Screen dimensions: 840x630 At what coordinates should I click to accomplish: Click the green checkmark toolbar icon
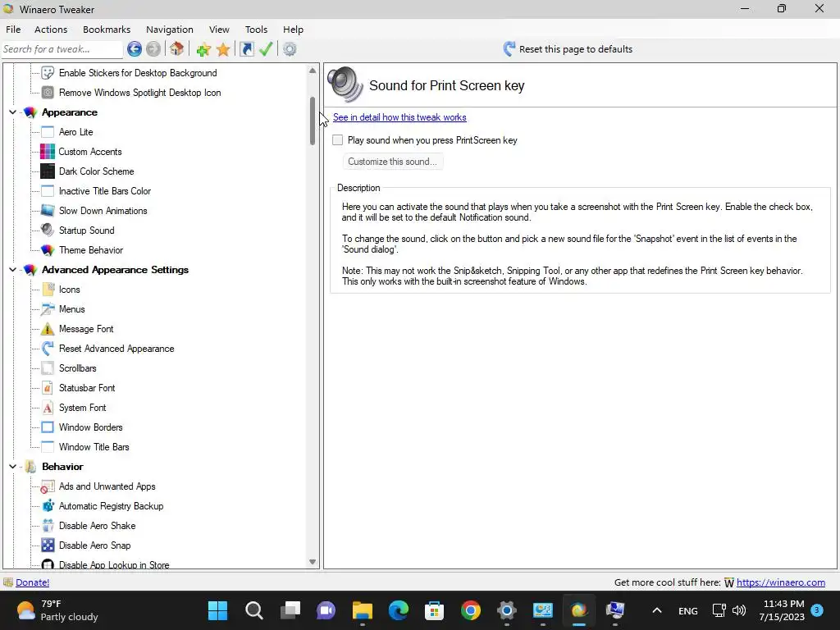(x=266, y=49)
